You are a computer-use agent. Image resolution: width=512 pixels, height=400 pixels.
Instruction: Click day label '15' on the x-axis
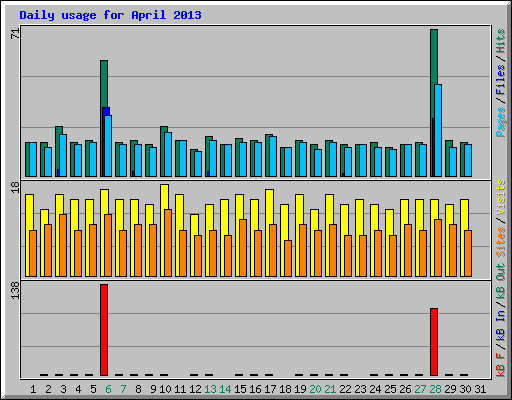(240, 389)
